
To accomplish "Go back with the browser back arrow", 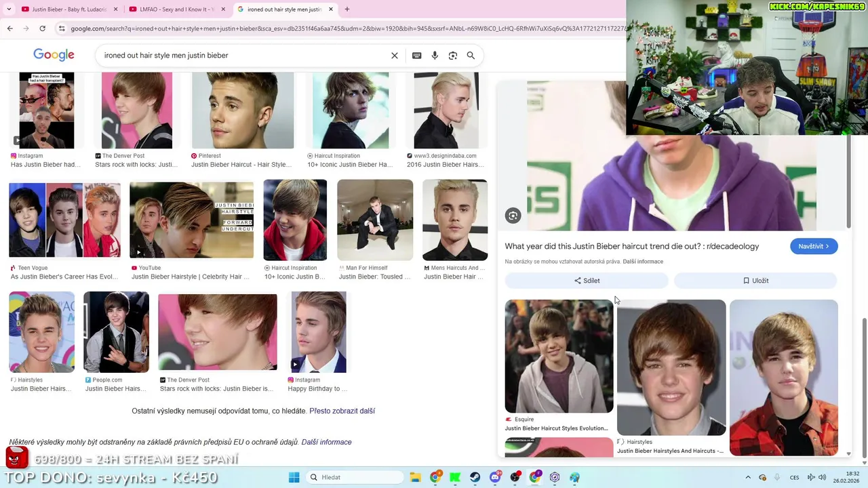I will coord(9,28).
